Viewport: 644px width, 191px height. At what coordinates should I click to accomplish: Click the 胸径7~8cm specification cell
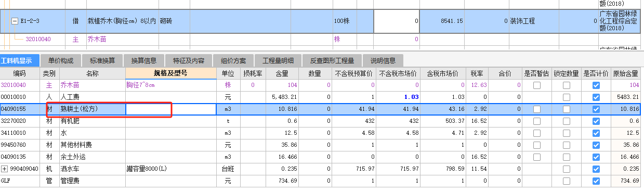point(170,85)
